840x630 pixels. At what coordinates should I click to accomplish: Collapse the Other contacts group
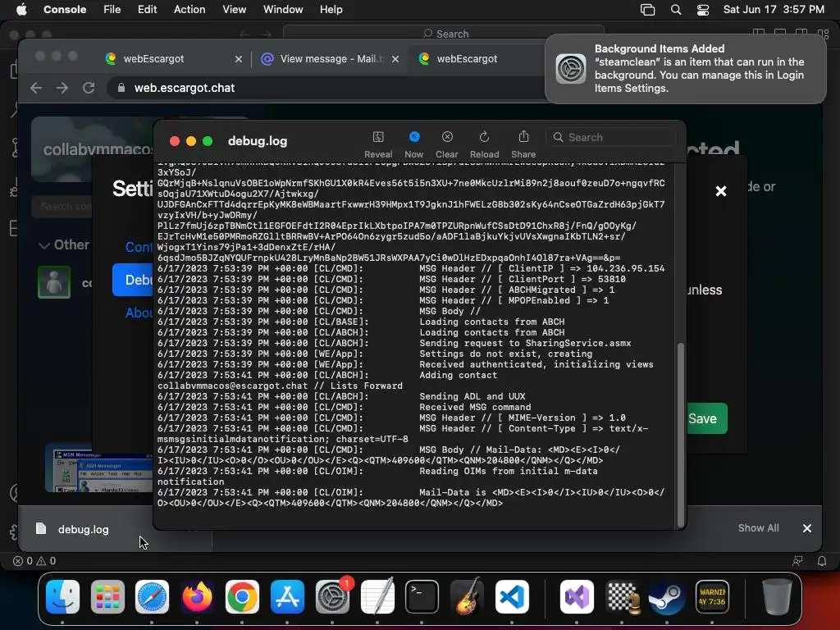(63, 244)
